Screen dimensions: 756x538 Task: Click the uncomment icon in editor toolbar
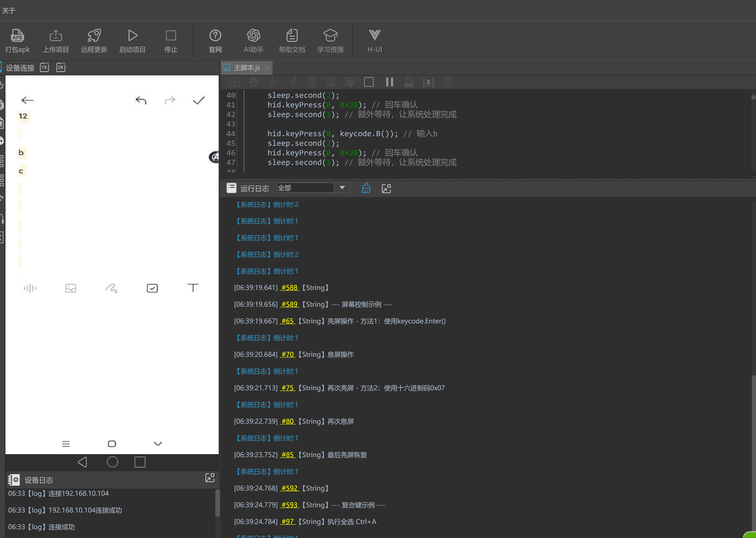(x=292, y=82)
